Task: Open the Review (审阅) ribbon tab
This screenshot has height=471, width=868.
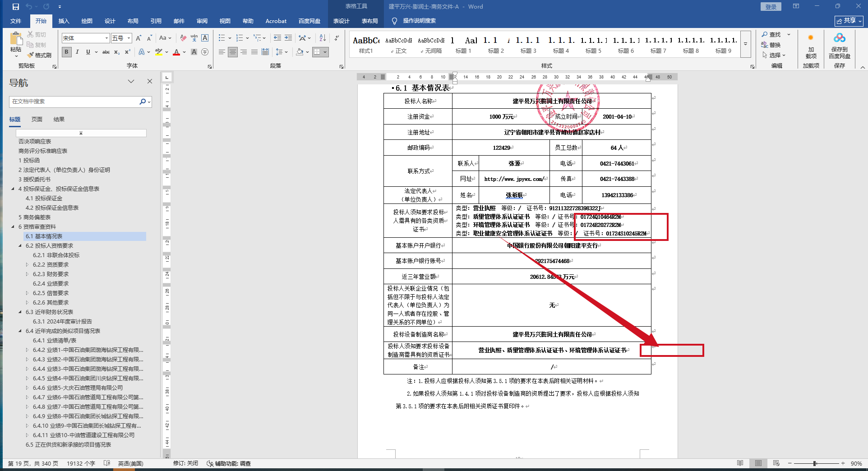Action: (x=202, y=21)
